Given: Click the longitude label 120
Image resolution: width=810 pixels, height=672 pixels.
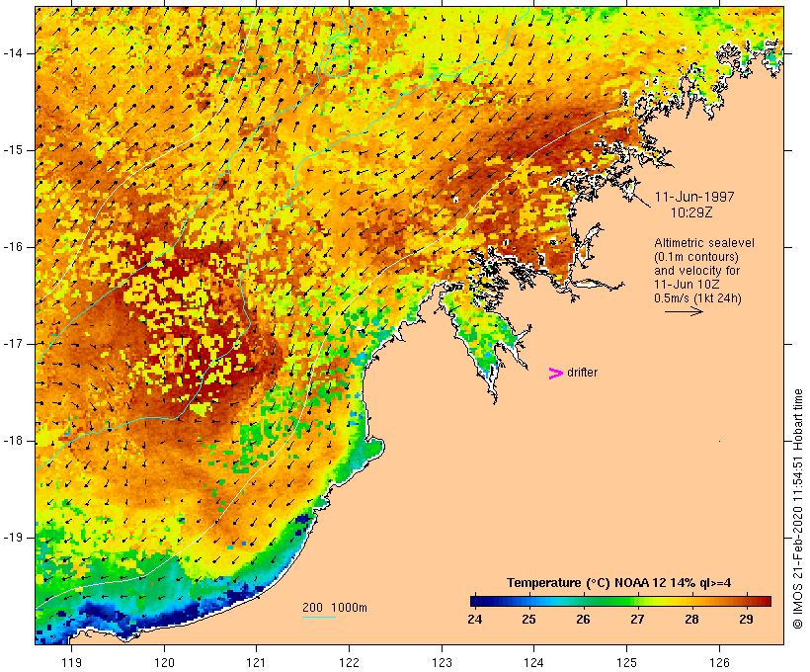Looking at the screenshot, I should coord(164,663).
